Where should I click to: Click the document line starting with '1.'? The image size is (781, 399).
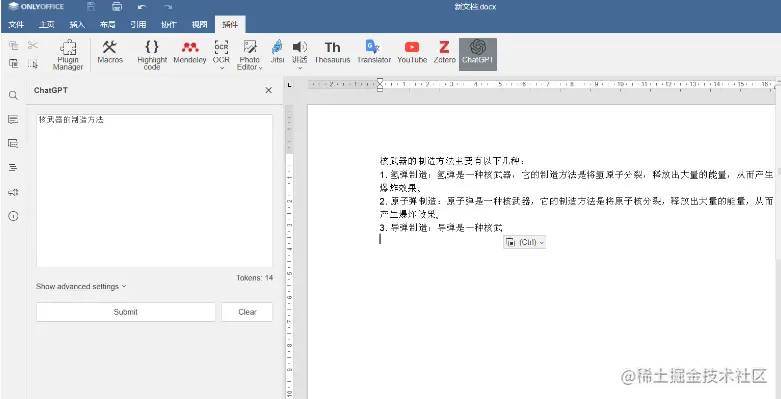pyautogui.click(x=577, y=175)
